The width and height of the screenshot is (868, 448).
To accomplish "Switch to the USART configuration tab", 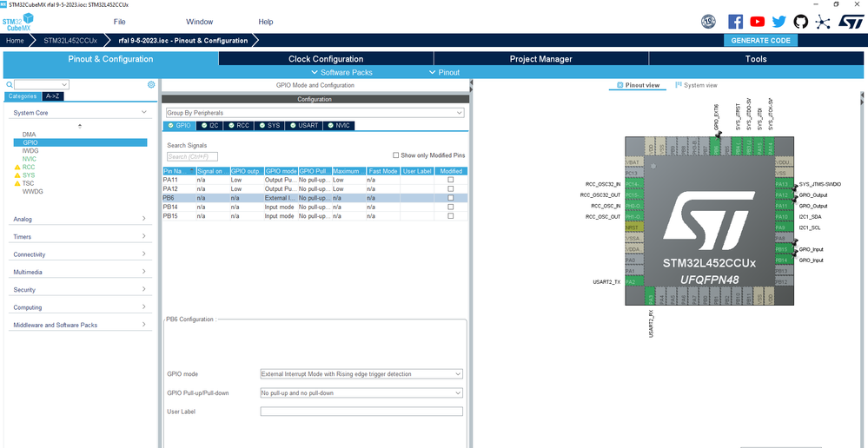I will click(304, 126).
